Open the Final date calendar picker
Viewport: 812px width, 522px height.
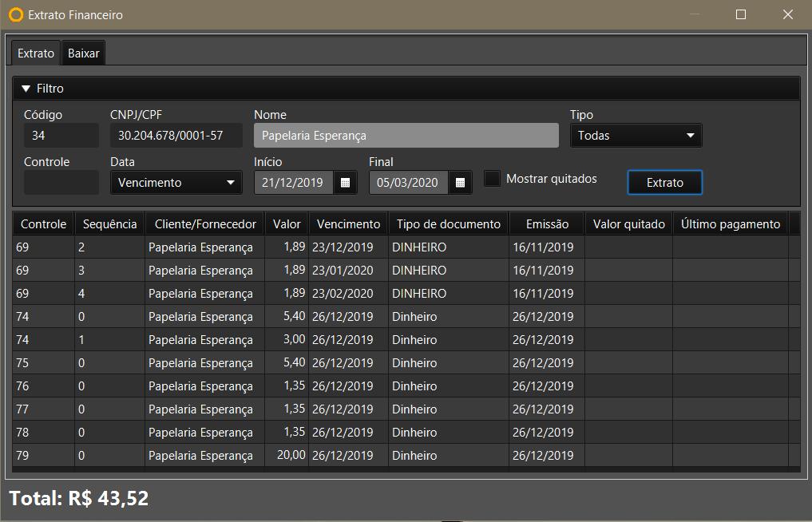pos(461,183)
